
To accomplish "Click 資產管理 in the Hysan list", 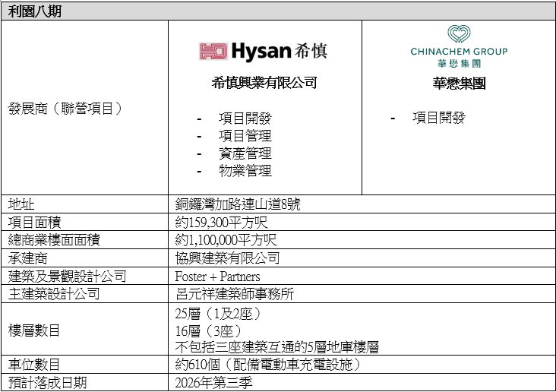I will point(245,153).
